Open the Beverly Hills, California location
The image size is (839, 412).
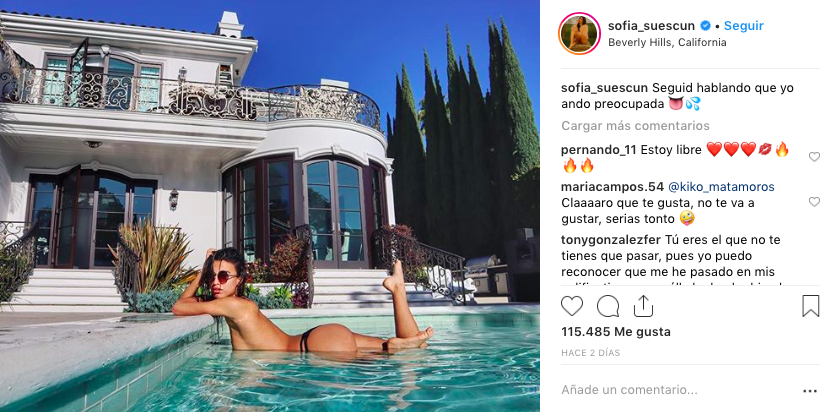(667, 42)
